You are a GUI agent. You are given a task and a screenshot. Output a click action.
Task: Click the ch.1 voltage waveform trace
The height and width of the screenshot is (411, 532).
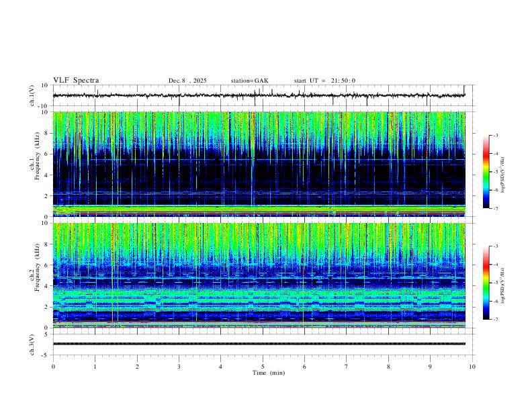[x=259, y=95]
